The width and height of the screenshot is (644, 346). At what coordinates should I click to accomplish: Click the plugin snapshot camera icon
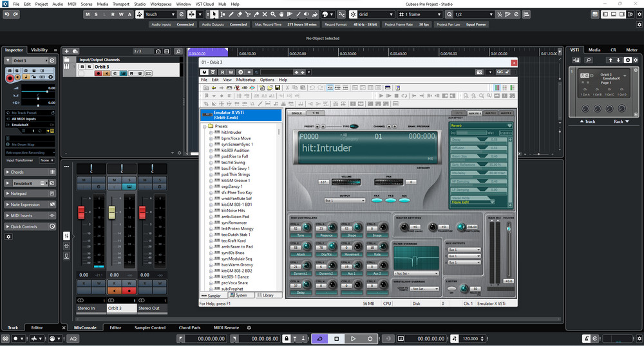click(x=479, y=72)
